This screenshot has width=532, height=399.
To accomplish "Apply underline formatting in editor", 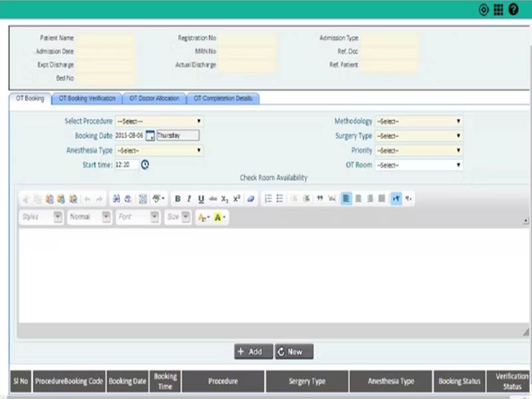I will [x=201, y=199].
